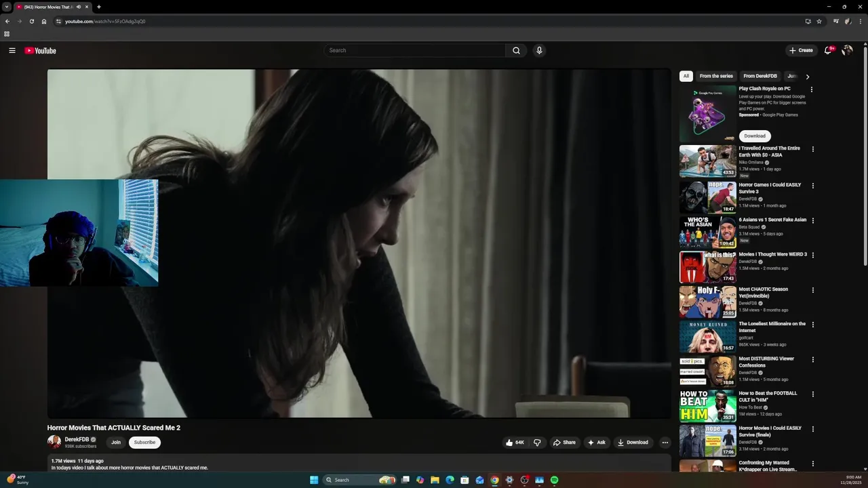
Task: Select the From the series chip
Action: click(716, 76)
